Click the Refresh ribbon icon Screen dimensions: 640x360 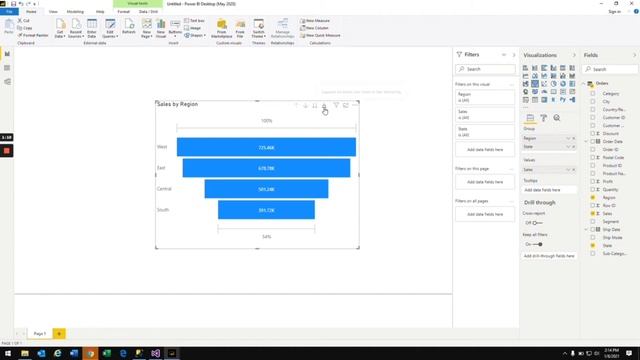[x=129, y=26]
